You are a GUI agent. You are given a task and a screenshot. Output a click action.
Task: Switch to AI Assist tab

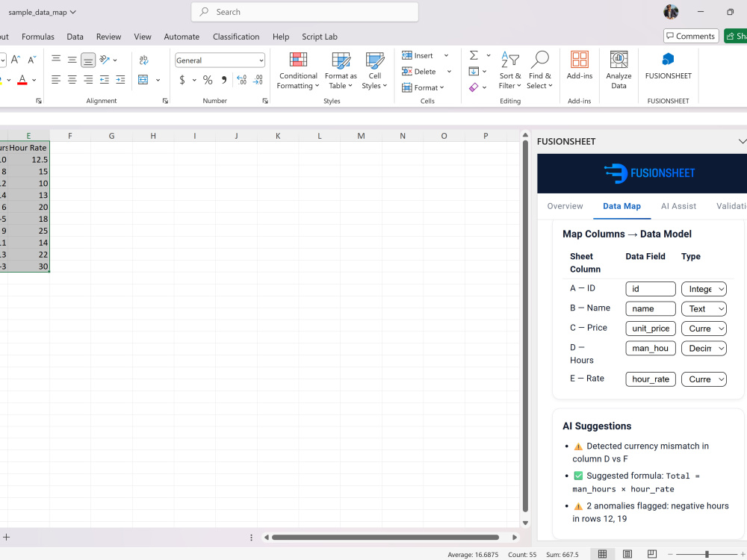678,206
